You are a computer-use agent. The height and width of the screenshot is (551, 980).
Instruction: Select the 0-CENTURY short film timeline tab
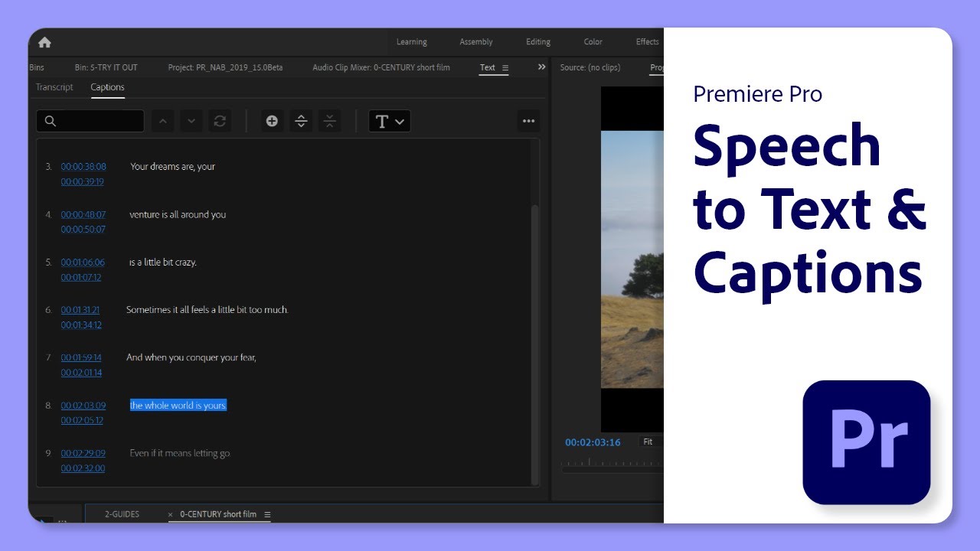pos(218,514)
